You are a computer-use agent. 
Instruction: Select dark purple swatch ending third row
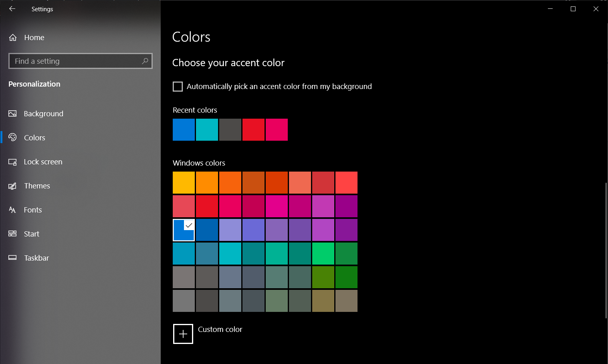click(346, 230)
